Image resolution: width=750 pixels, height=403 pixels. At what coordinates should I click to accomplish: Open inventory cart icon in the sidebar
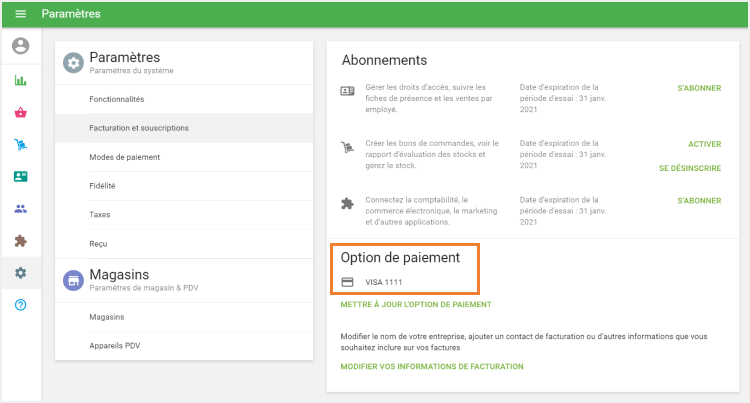(x=21, y=144)
